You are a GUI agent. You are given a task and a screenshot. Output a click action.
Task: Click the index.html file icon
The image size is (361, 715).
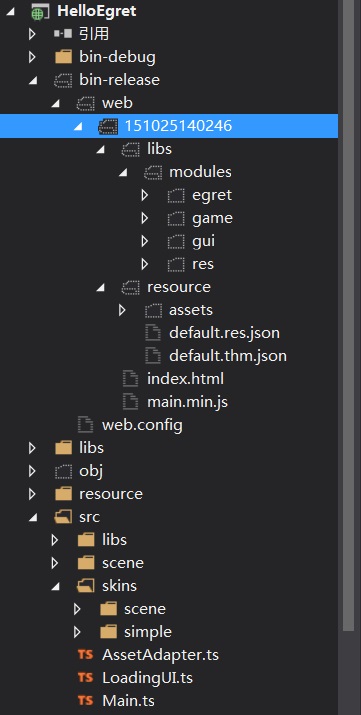[x=131, y=379]
